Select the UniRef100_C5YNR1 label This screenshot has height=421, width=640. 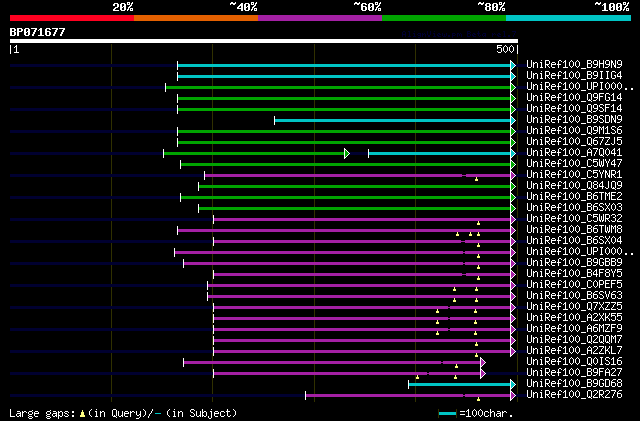574,175
